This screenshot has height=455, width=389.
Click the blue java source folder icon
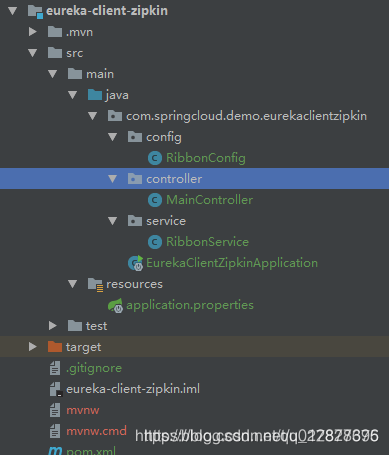pyautogui.click(x=95, y=95)
